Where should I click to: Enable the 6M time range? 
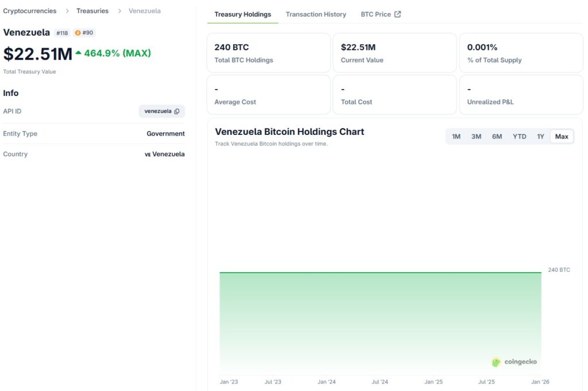pos(497,136)
